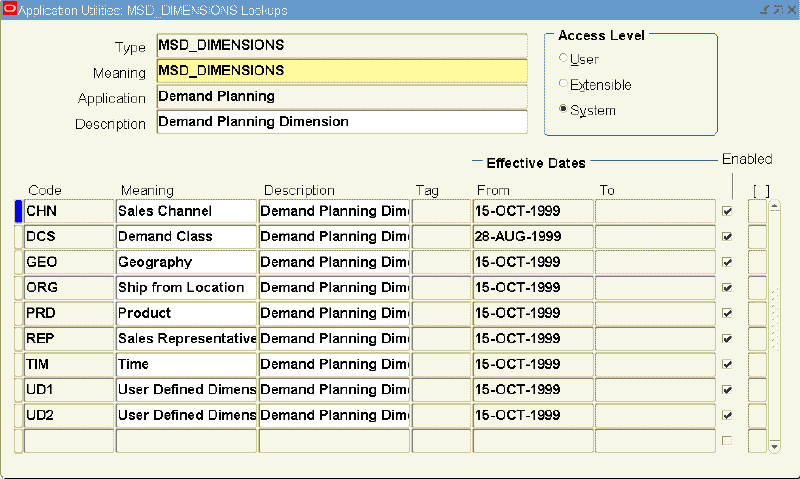The height and width of the screenshot is (479, 800).
Task: Toggle Enabled checkbox for UD2 row
Action: pos(727,415)
